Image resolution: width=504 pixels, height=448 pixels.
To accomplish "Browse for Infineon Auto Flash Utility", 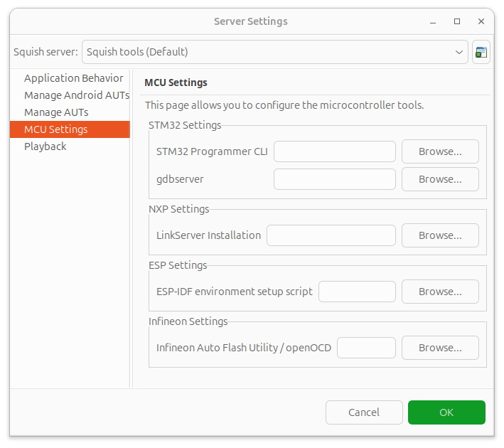I will (x=440, y=348).
